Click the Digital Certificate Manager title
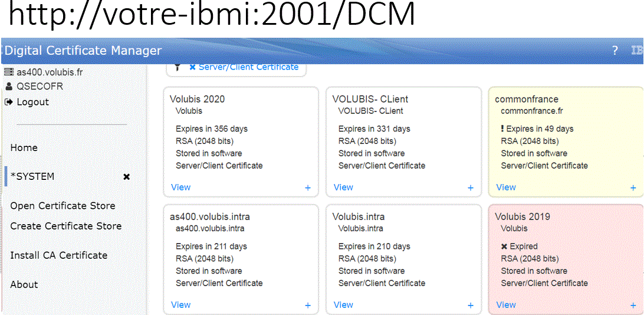This screenshot has height=315, width=644. (83, 51)
